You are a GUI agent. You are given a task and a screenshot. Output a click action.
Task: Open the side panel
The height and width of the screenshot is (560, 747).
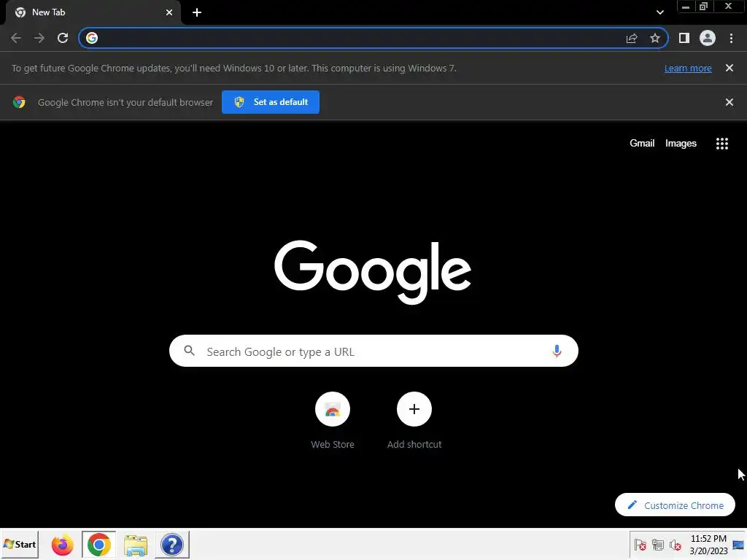[x=684, y=38]
